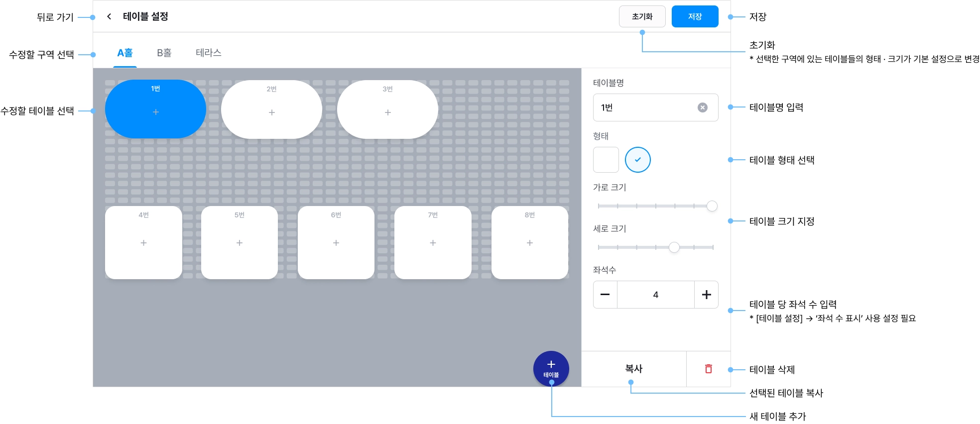Copy the table with 복사 button
Screen dimensions: 980x424
click(x=634, y=369)
